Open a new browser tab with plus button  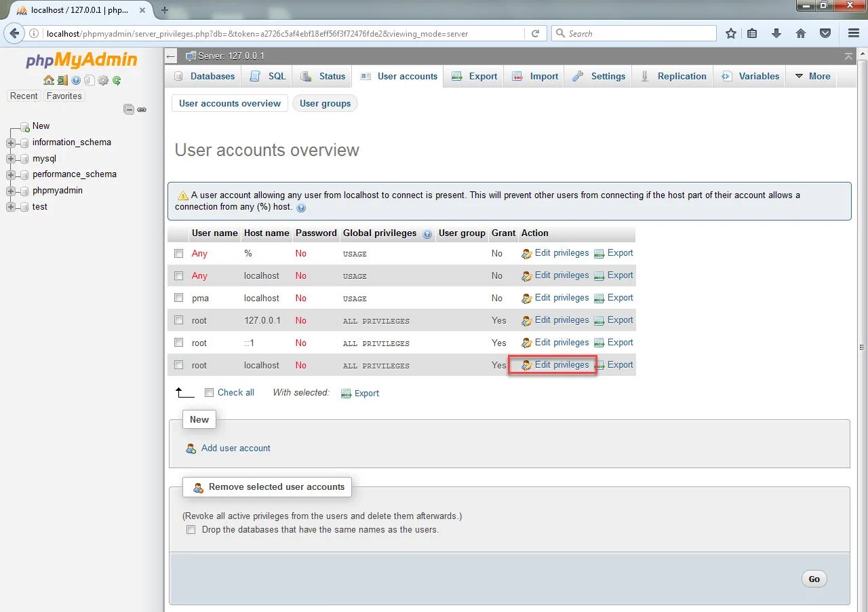tap(164, 10)
